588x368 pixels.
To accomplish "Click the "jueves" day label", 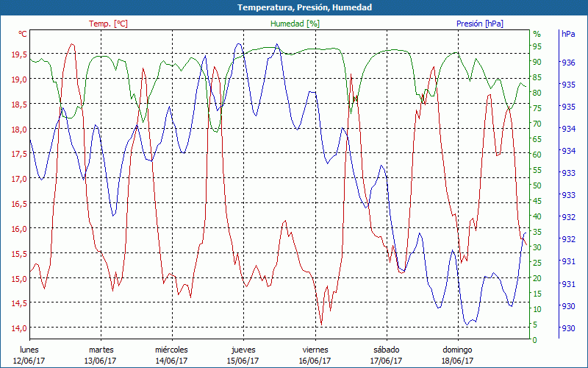I will coord(243,350).
